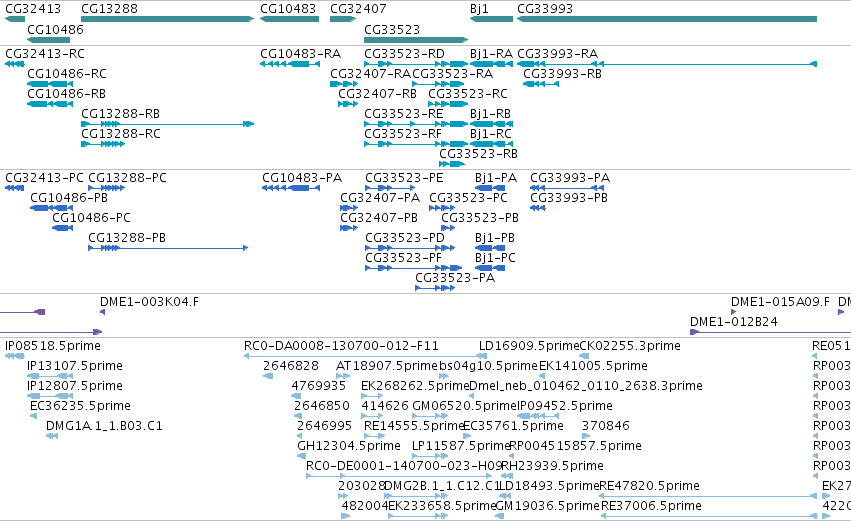Click protein label CG32407-PA
Viewport: 851px width, 521px height.
coord(380,198)
